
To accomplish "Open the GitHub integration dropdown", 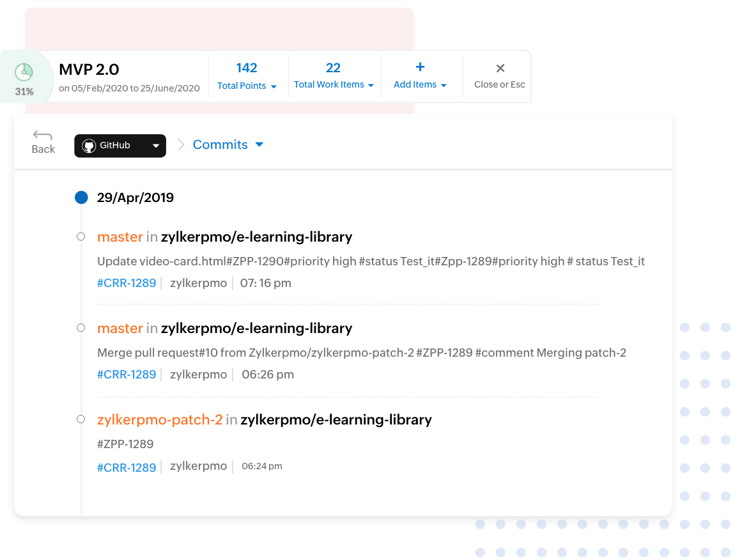I will tap(120, 146).
